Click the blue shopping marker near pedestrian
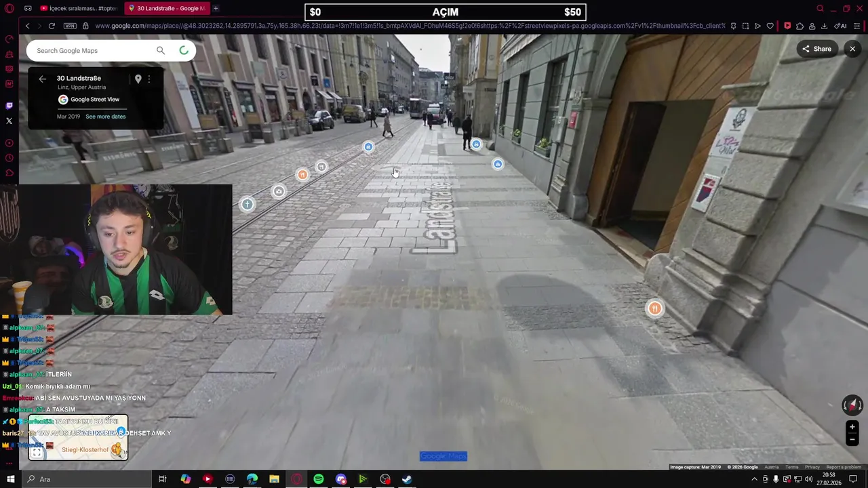 pos(476,144)
